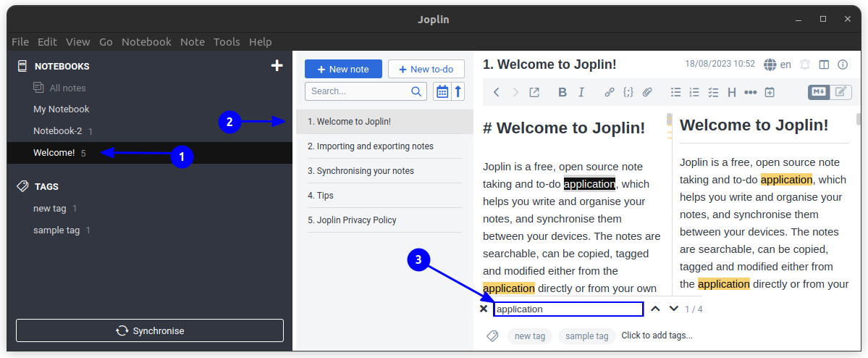Switch to rich text editor mode
This screenshot has width=868, height=358.
tap(841, 92)
